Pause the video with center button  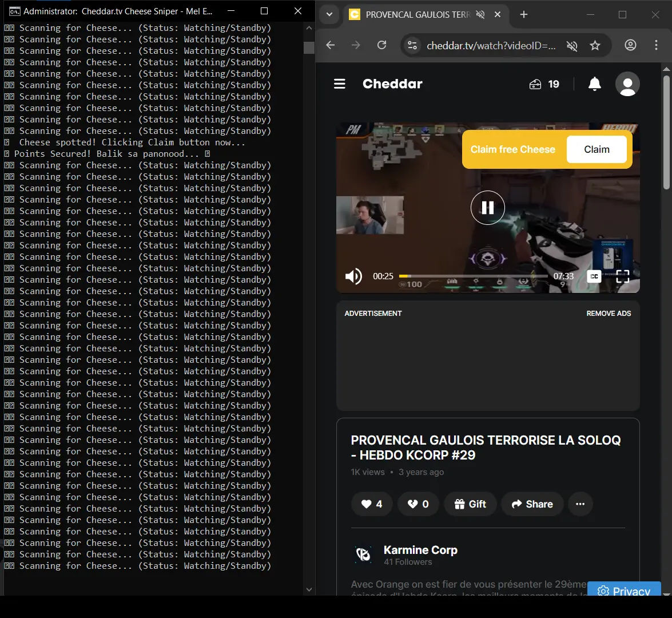pos(488,208)
